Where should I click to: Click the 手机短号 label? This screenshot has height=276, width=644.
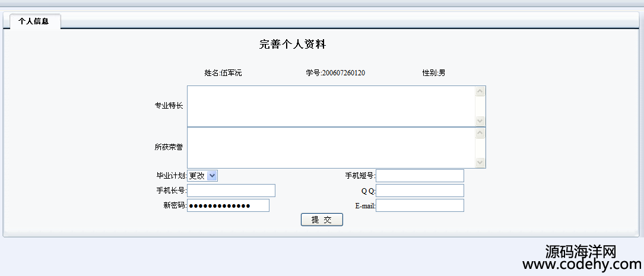pos(360,176)
